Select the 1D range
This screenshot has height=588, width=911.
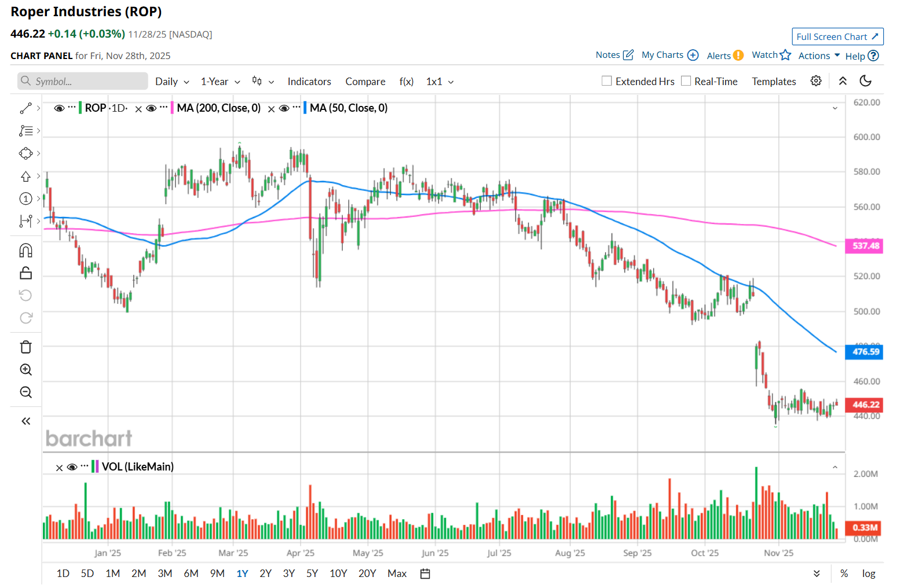63,574
